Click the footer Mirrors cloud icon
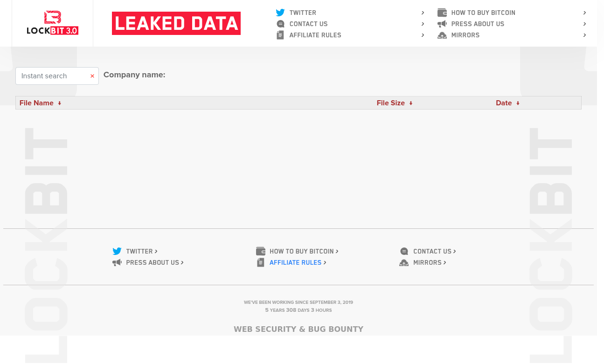Screen dimensions: 604x364 coord(404,262)
